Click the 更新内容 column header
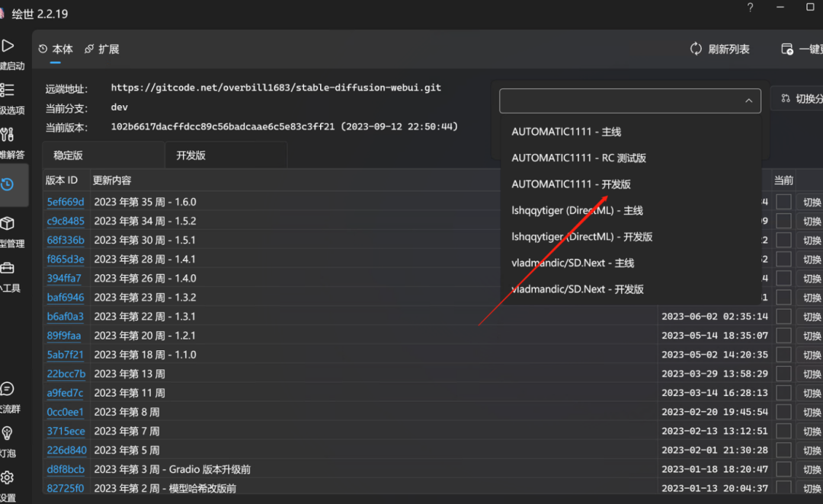This screenshot has height=504, width=823. click(x=112, y=180)
